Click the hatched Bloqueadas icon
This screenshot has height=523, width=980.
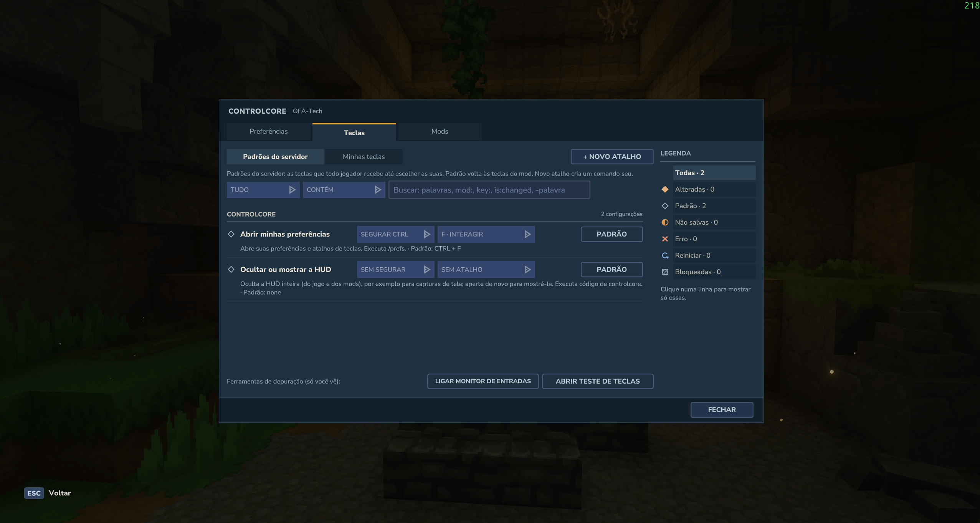[x=665, y=272]
